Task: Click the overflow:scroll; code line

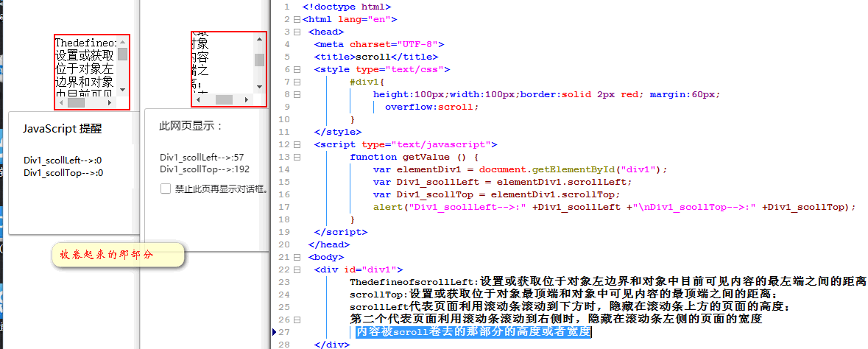Action: tap(431, 107)
